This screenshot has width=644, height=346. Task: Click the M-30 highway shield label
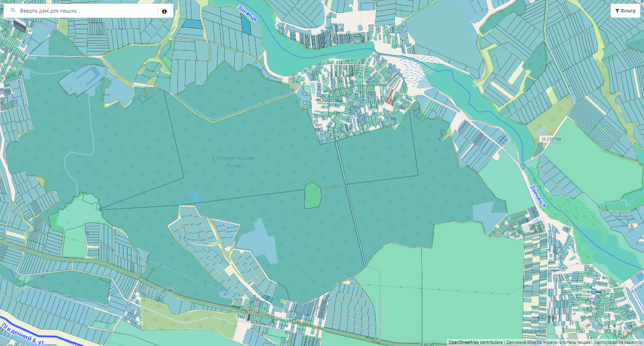click(x=168, y=291)
